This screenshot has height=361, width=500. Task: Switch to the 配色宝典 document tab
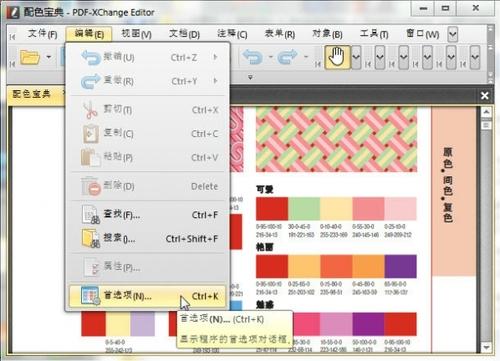pyautogui.click(x=32, y=94)
